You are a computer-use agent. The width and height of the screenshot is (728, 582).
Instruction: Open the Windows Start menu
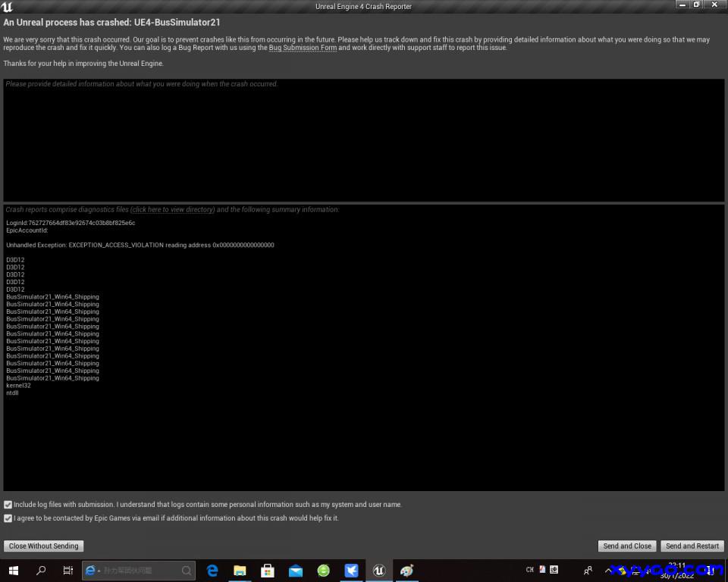point(13,571)
